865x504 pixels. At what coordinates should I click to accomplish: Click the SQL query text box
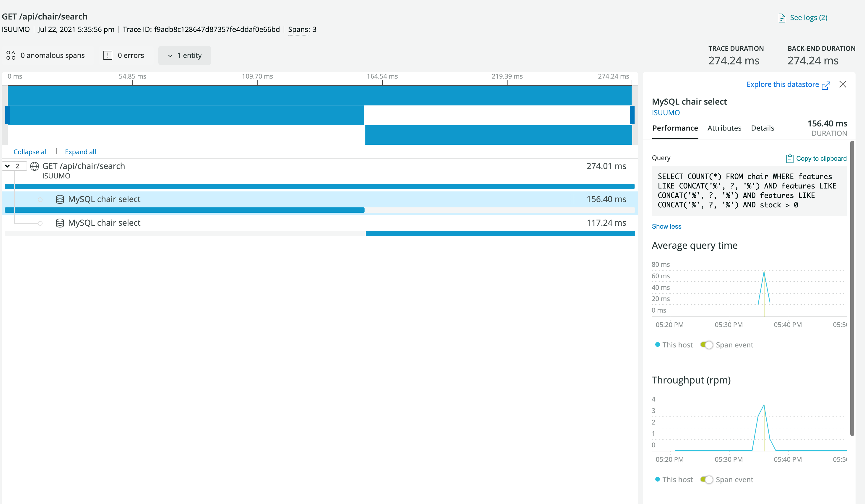click(x=749, y=191)
